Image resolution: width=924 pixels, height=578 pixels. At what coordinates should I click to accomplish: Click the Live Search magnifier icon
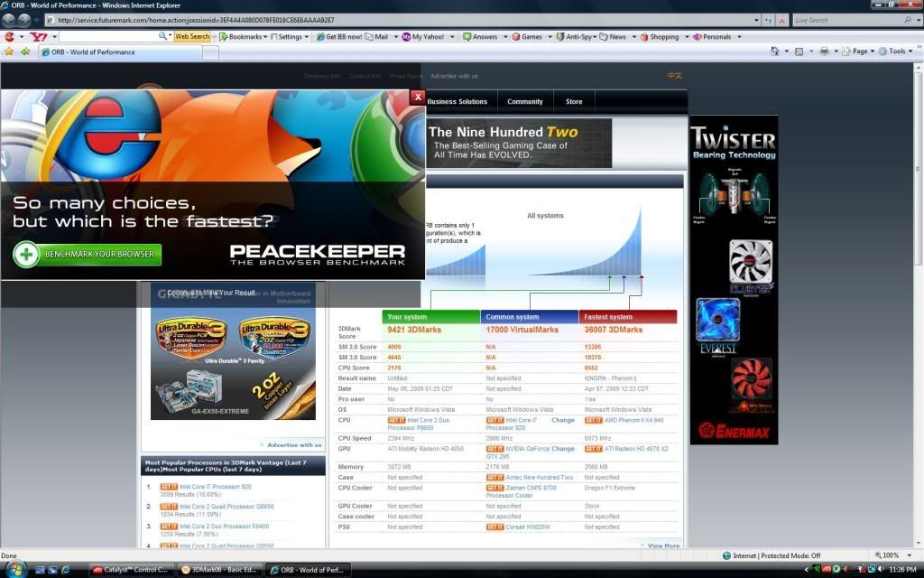(x=908, y=20)
